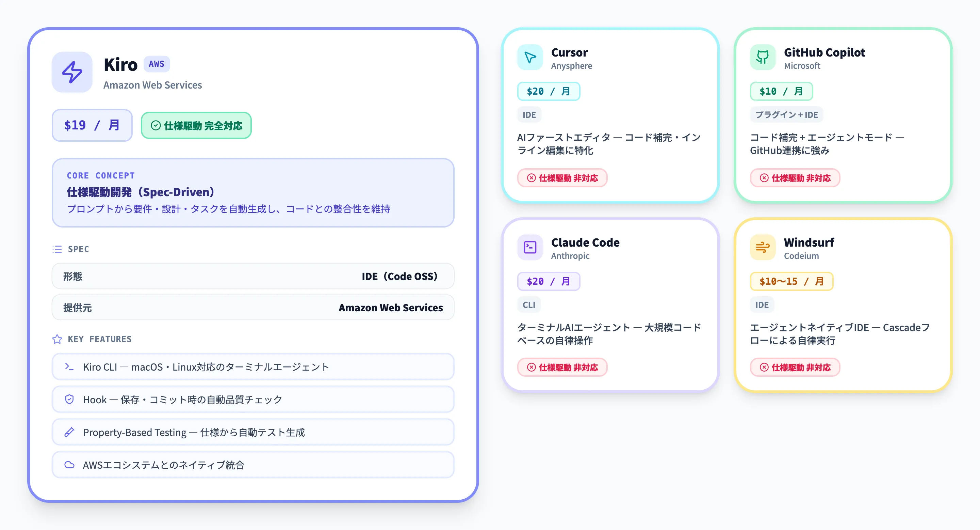Open the 形態 spec row showing IDE (Code OSS)
Viewport: 980px width, 530px height.
(253, 277)
